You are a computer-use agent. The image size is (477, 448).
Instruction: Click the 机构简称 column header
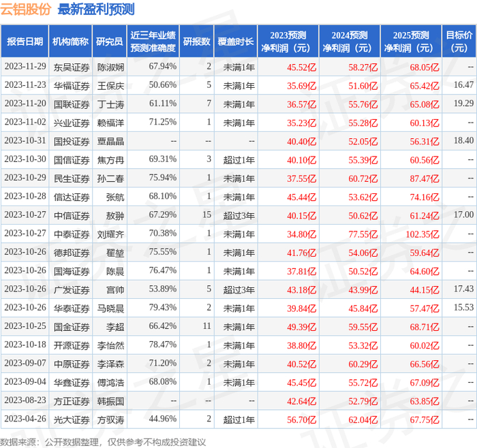[71, 42]
